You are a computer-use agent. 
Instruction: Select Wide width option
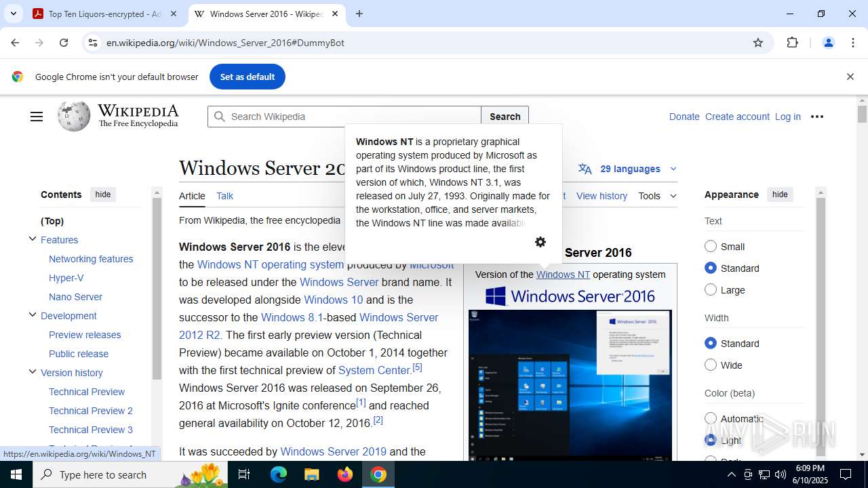click(711, 365)
